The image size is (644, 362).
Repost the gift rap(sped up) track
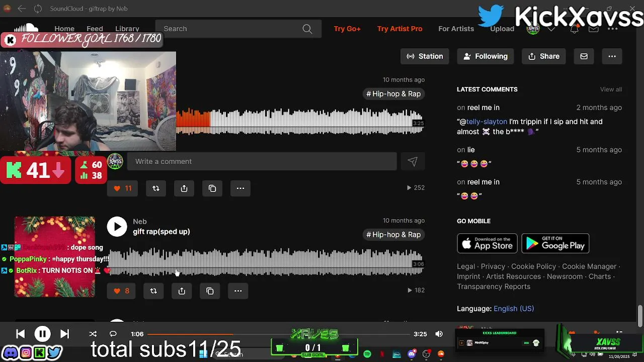pos(153,291)
